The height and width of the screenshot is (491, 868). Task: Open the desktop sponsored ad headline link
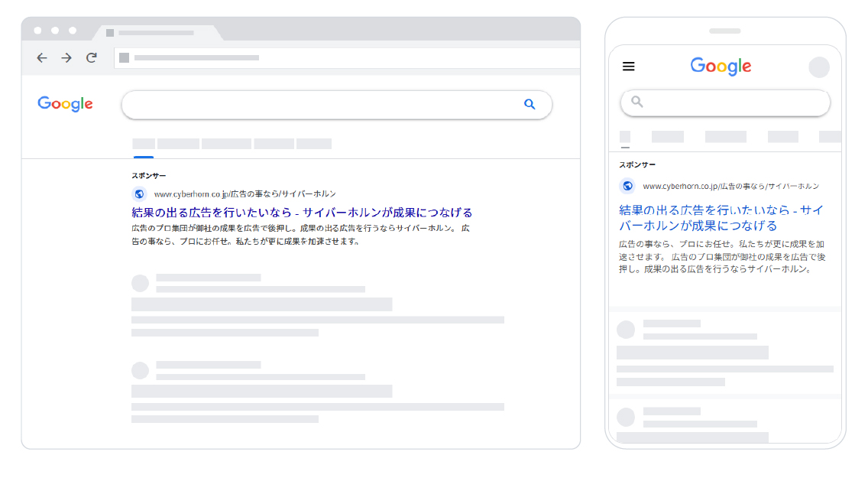pyautogui.click(x=302, y=213)
